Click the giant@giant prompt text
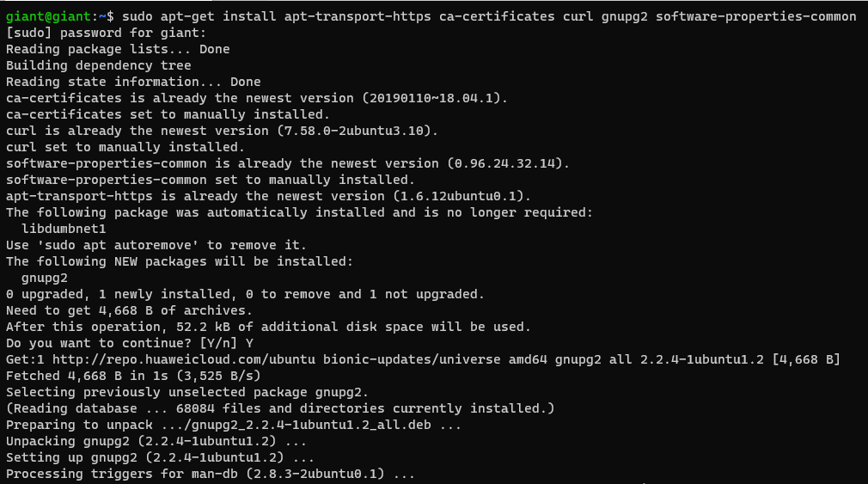 48,16
